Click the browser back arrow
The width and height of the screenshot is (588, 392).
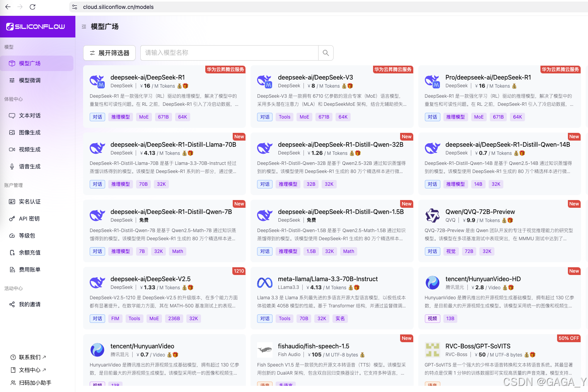click(8, 7)
